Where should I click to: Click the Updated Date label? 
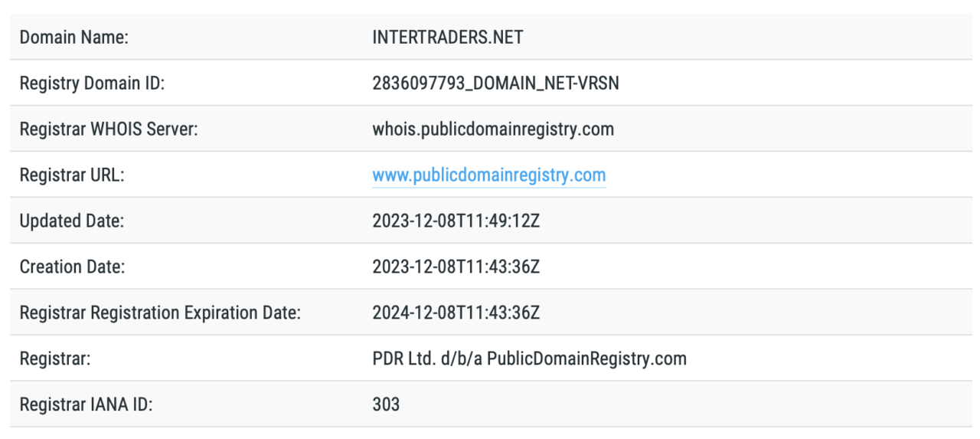coord(72,221)
